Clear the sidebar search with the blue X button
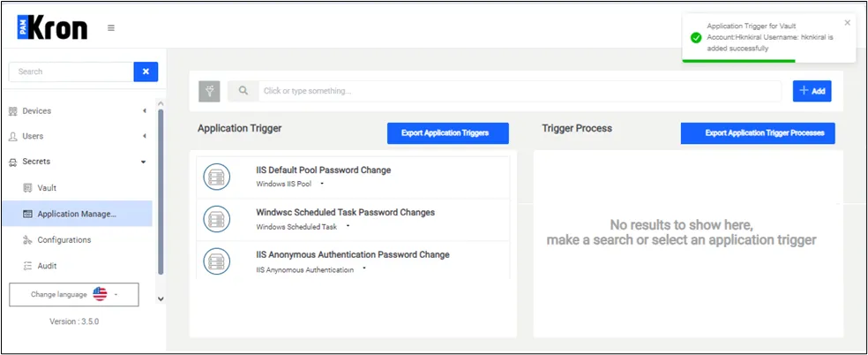The image size is (868, 355). [x=146, y=72]
